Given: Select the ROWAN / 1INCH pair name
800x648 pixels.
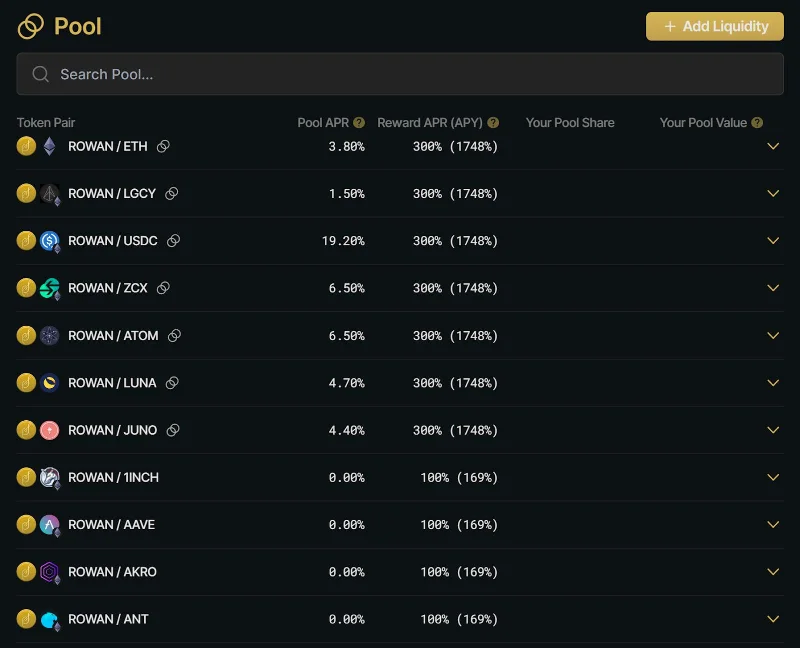Looking at the screenshot, I should (x=113, y=478).
